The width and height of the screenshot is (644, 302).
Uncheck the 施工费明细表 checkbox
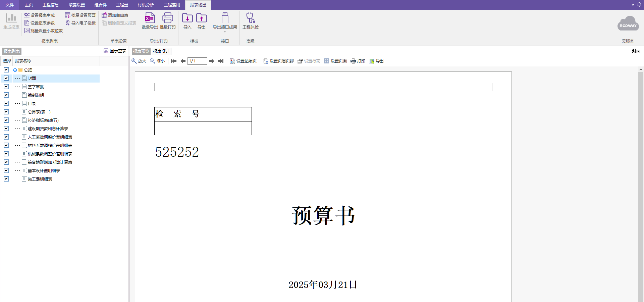[x=6, y=179]
